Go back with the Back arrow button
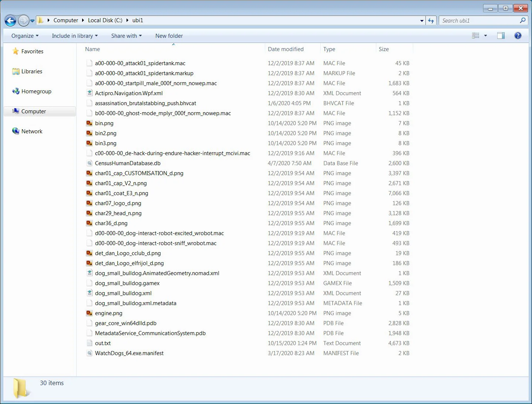Viewport: 532px width, 404px height. tap(10, 21)
